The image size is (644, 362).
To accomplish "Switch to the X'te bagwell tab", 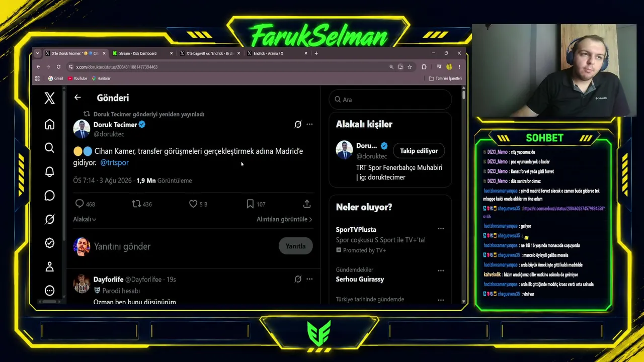I will (x=210, y=53).
